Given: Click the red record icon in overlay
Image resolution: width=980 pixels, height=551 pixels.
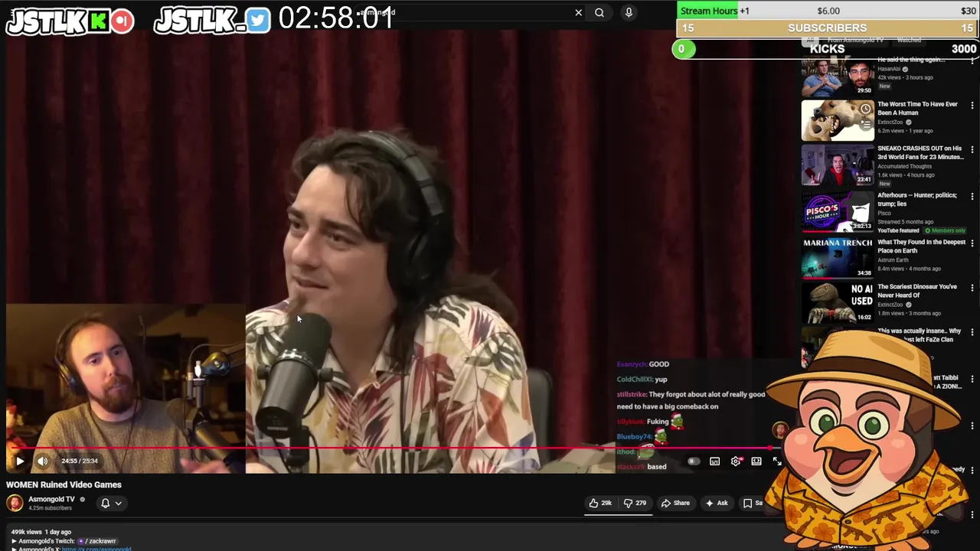Looking at the screenshot, I should (x=122, y=21).
